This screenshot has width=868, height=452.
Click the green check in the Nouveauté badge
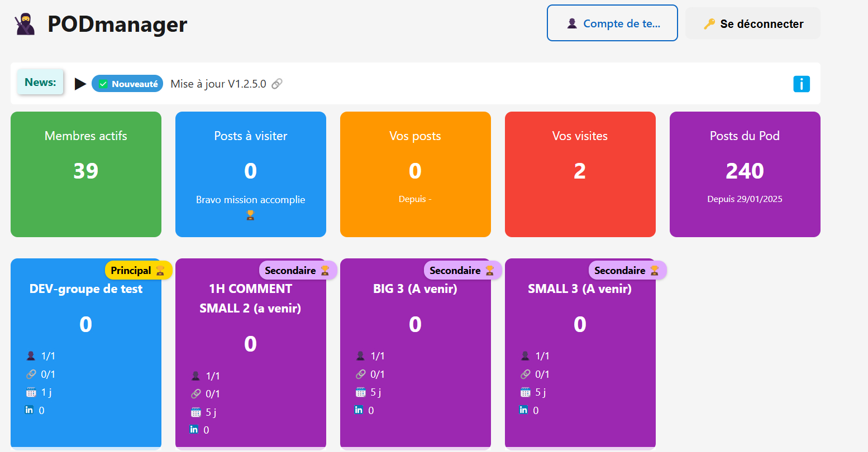102,83
